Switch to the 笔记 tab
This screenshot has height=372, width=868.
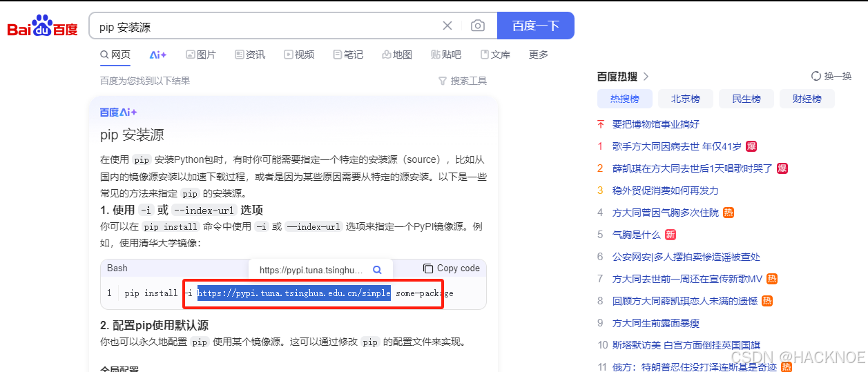coord(348,55)
